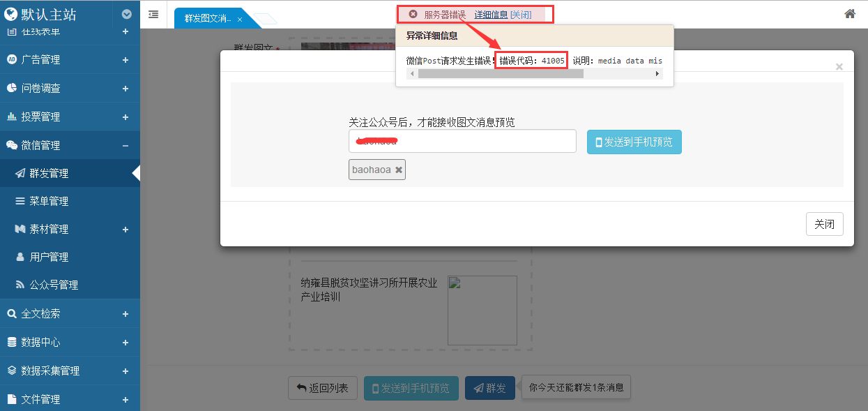Dismiss error via the [关闭] link
Viewport: 868px width, 411px height.
tap(521, 14)
